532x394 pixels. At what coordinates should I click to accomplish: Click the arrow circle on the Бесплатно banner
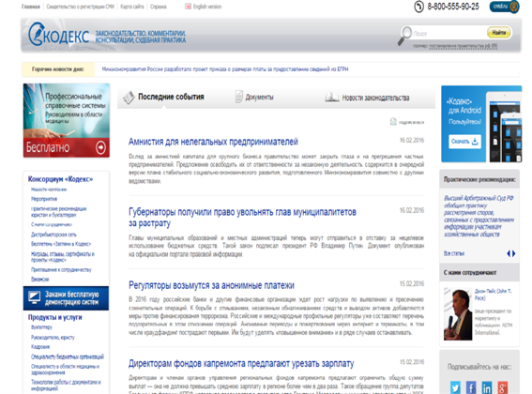(100, 147)
